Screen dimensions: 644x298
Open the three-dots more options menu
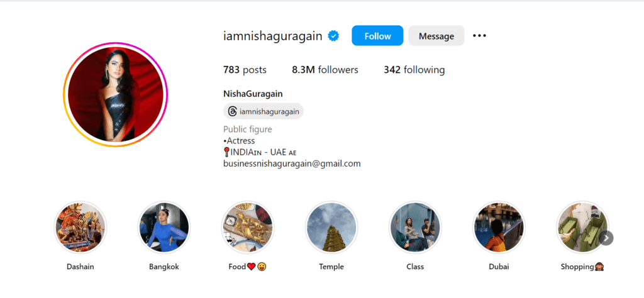pos(479,36)
